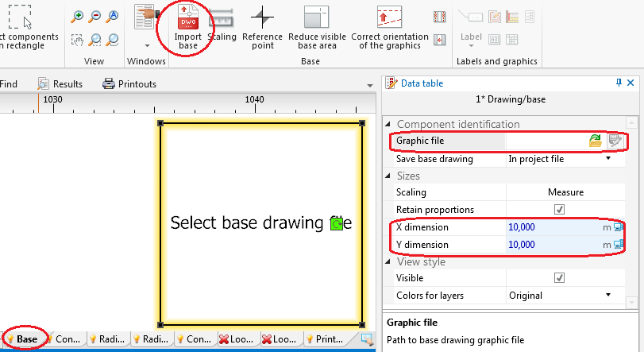
Task: Click measure icon on Y dimension row
Action: pyautogui.click(x=618, y=245)
